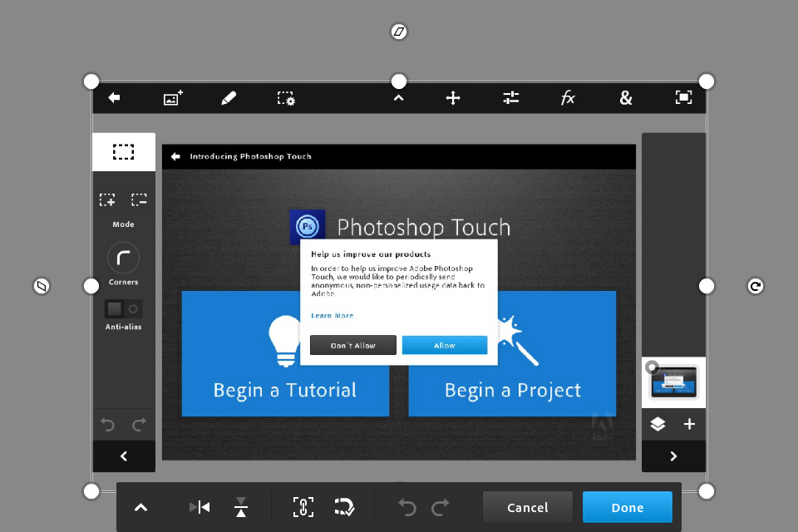The width and height of the screenshot is (798, 532).
Task: Flip the layer vertically
Action: [241, 507]
